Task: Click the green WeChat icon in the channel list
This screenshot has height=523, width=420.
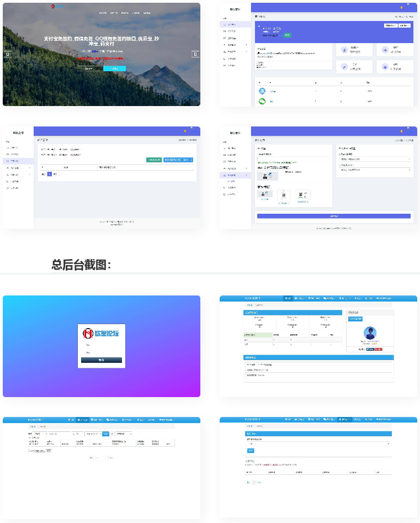Action: (263, 101)
